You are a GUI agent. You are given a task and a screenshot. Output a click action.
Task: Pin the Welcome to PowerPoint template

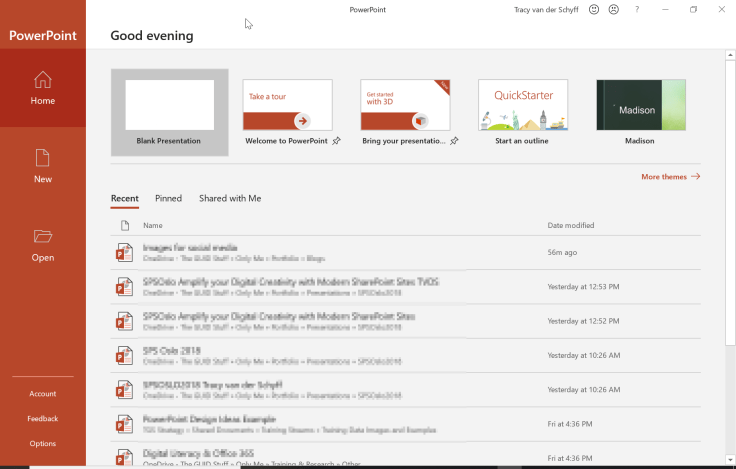click(336, 141)
